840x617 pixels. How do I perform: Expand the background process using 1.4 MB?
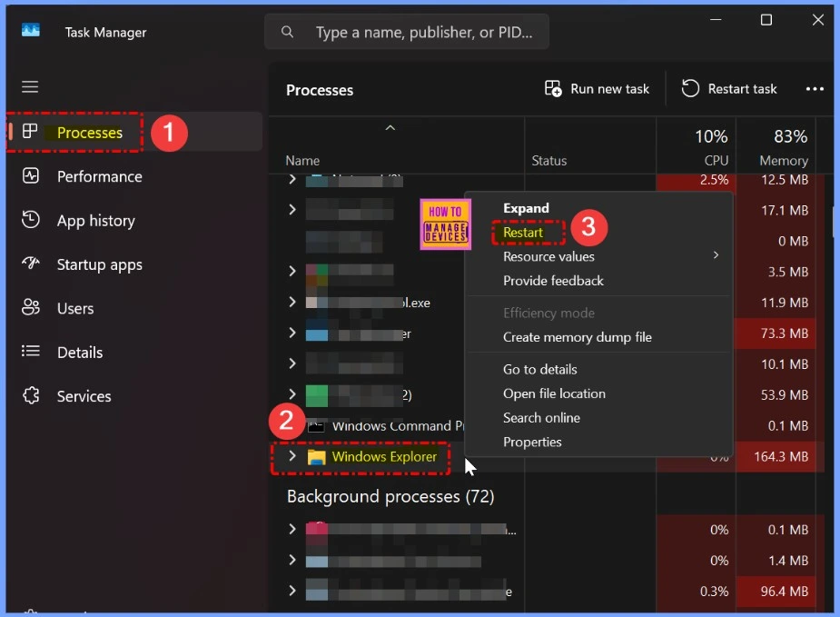292,560
